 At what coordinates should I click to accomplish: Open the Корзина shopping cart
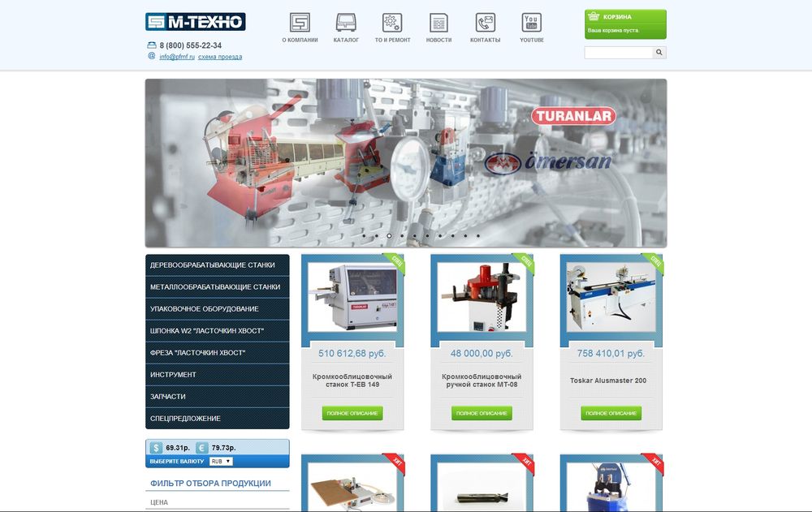click(625, 24)
